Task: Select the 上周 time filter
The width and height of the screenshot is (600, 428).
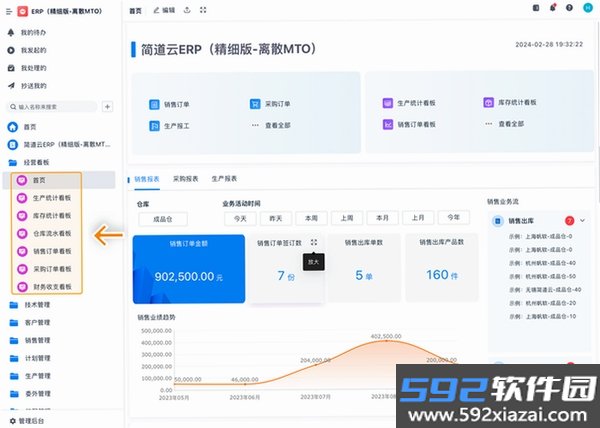Action: 347,218
